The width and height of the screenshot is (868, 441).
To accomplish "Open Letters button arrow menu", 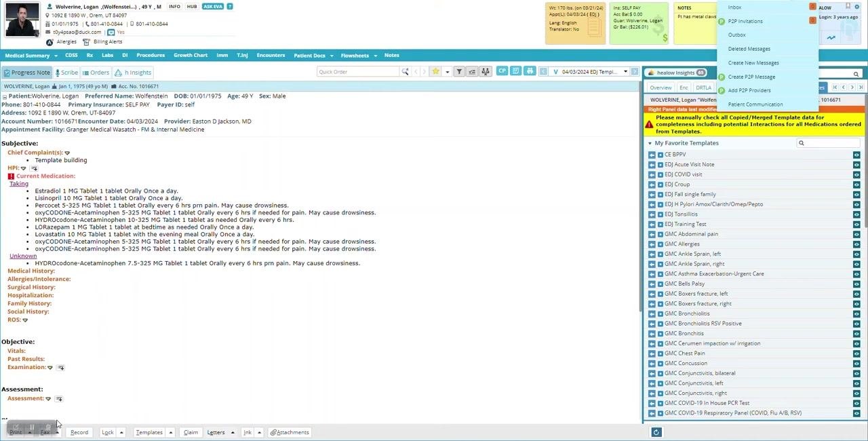I will click(x=233, y=432).
